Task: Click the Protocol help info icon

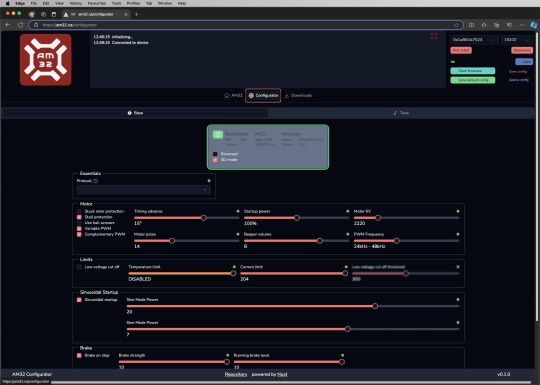Action: pyautogui.click(x=95, y=181)
